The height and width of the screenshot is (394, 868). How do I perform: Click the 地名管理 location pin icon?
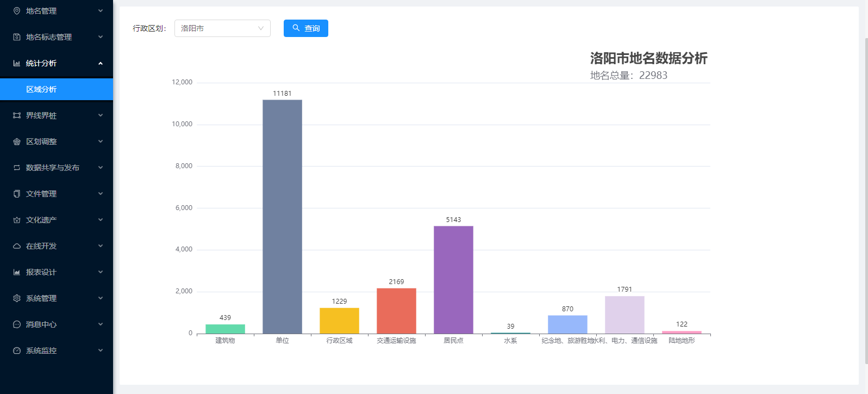pos(17,11)
